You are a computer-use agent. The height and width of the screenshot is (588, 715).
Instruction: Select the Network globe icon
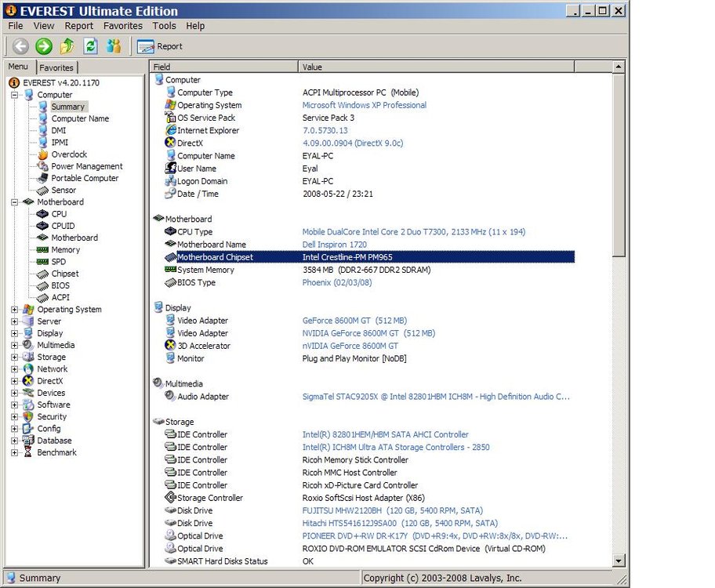(28, 369)
